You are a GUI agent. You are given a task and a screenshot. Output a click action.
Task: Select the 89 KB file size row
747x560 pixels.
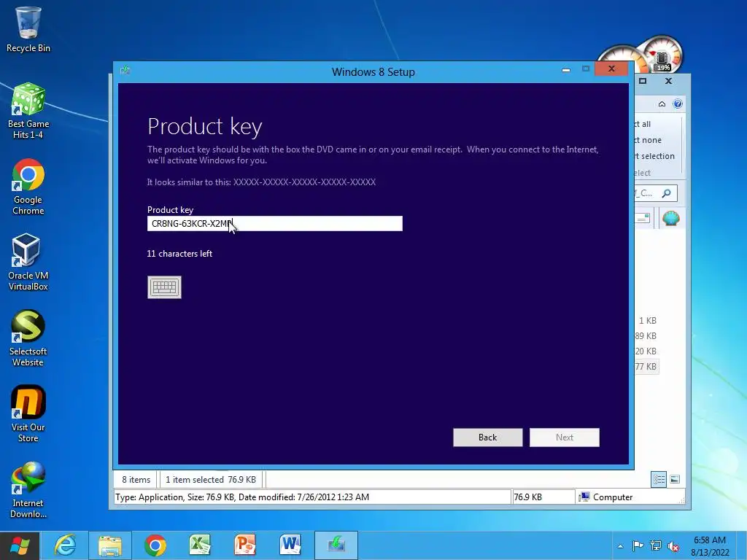coord(646,335)
